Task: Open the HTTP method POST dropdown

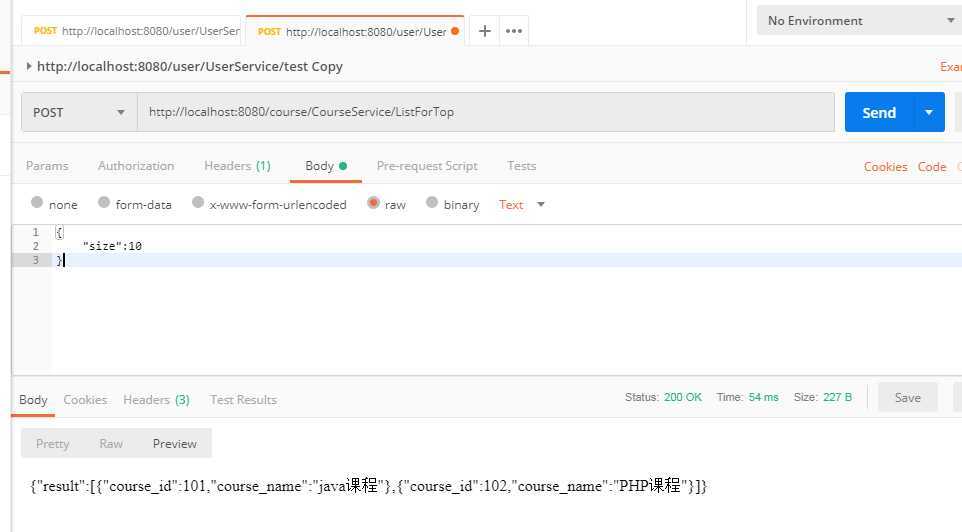Action: click(x=79, y=112)
